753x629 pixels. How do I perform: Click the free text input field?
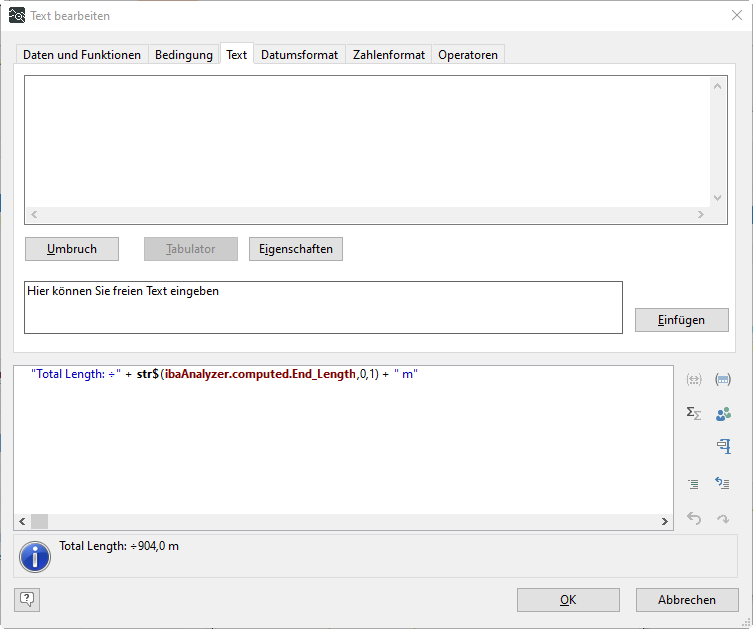323,307
